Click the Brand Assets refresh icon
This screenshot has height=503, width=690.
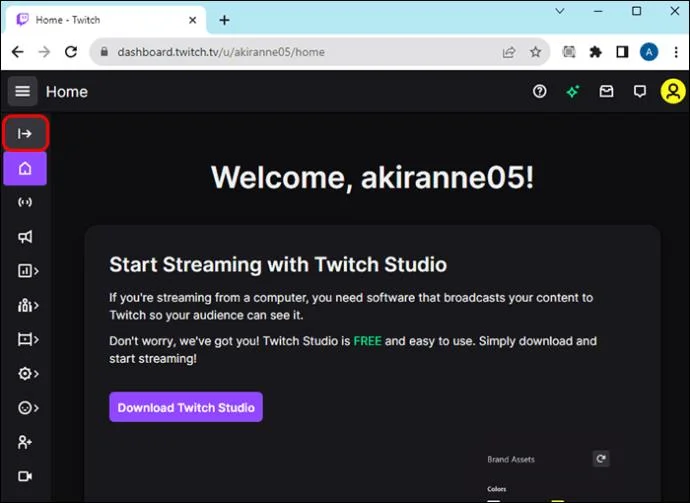click(x=601, y=459)
